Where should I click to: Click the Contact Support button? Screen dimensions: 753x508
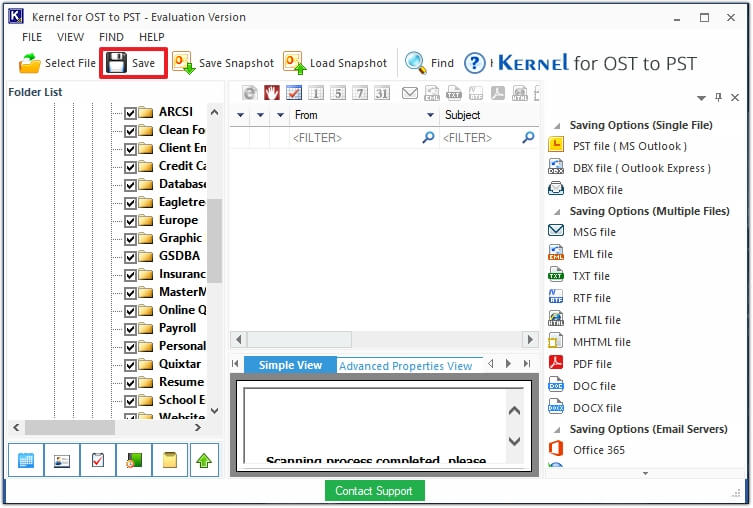374,491
